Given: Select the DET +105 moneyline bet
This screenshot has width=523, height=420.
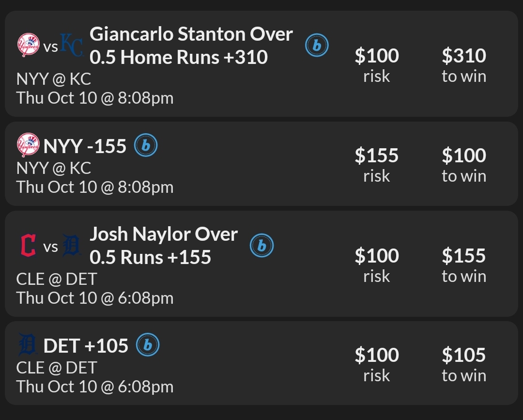Looking at the screenshot, I should pyautogui.click(x=86, y=345).
